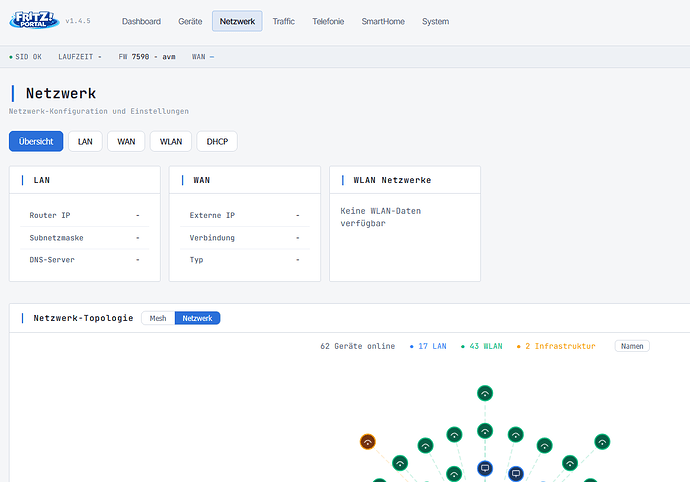
Task: Click the SID OK status indicator
Action: [x=26, y=57]
